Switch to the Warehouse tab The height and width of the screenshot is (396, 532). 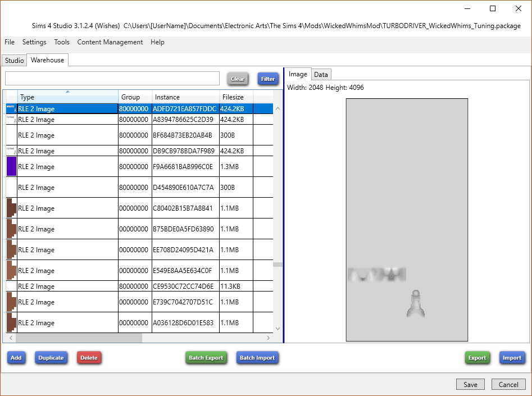pyautogui.click(x=48, y=60)
